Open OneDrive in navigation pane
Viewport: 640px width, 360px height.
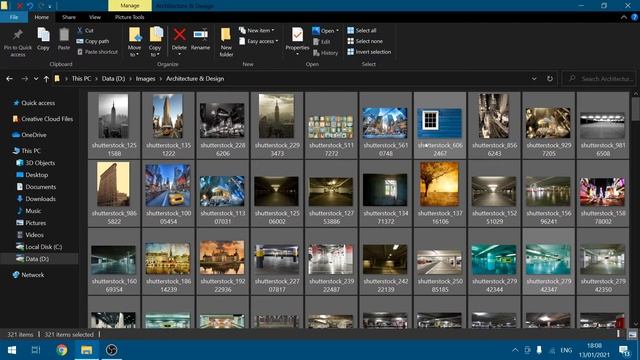33,135
